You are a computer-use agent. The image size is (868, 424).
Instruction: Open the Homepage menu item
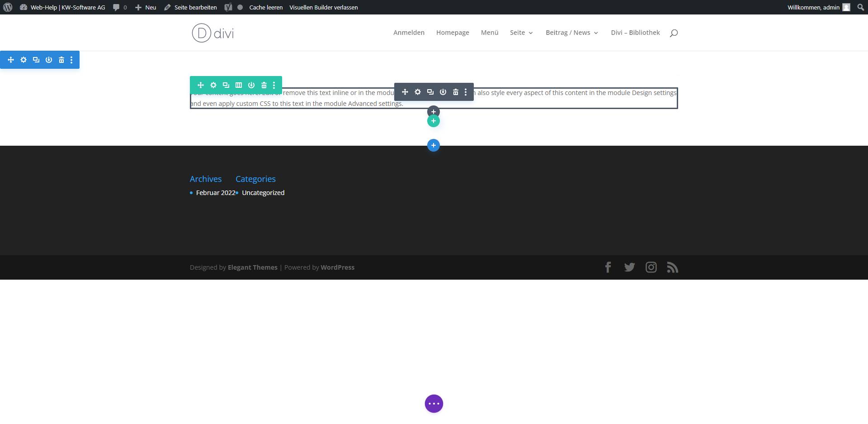453,33
